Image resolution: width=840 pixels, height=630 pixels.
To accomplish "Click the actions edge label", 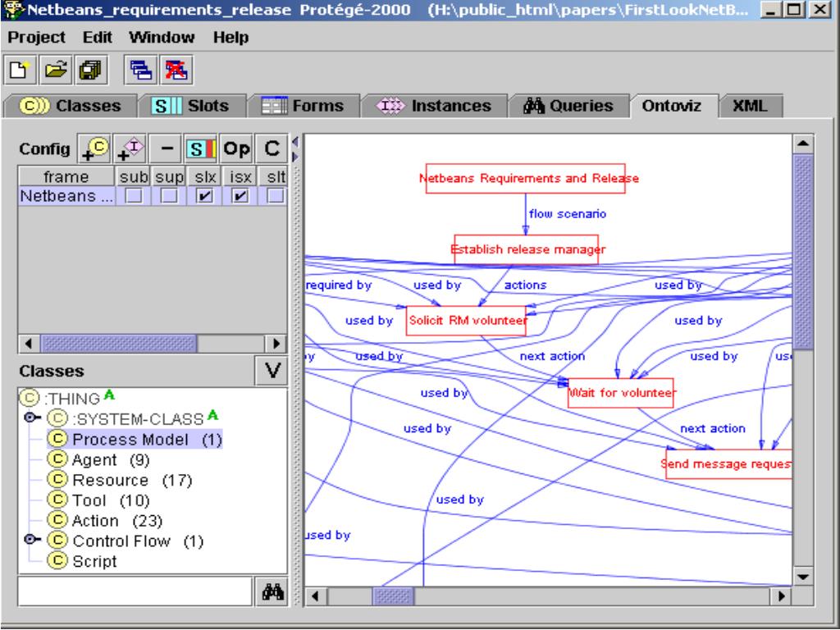I will coord(525,285).
